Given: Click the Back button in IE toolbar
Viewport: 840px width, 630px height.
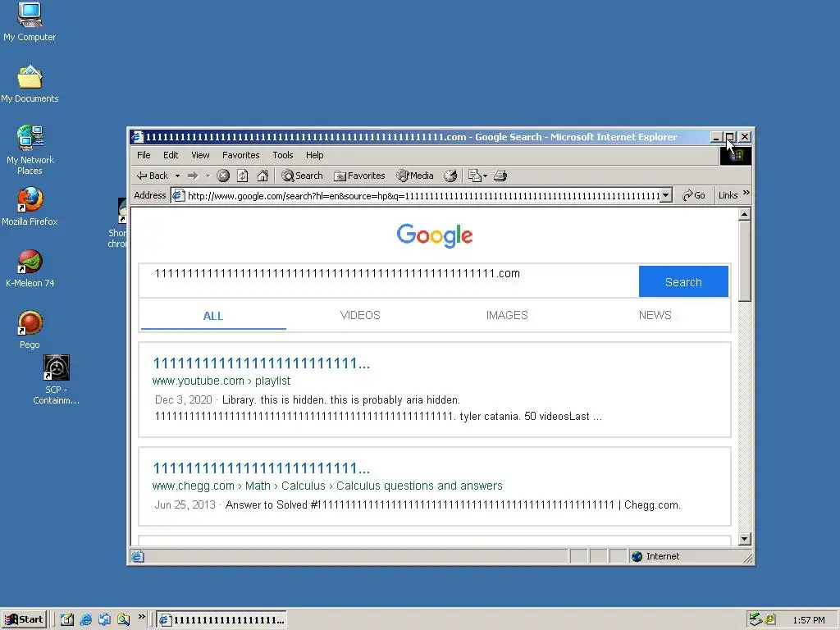Looking at the screenshot, I should (153, 176).
